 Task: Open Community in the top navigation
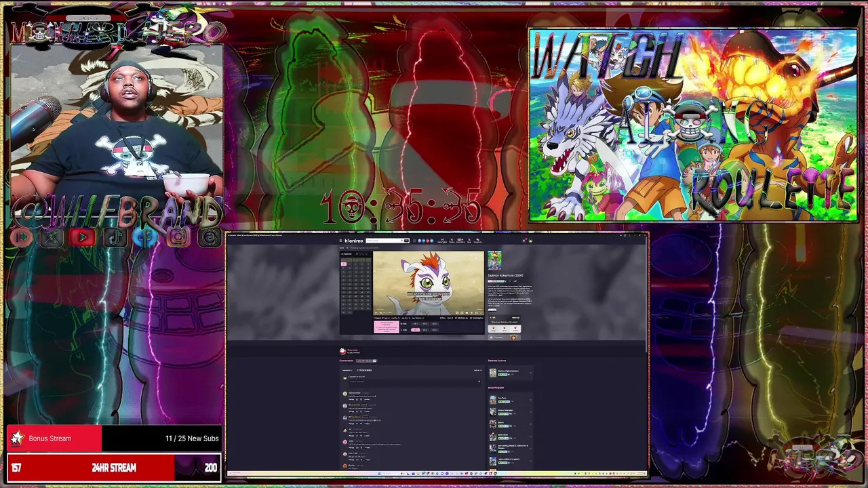[x=477, y=241]
